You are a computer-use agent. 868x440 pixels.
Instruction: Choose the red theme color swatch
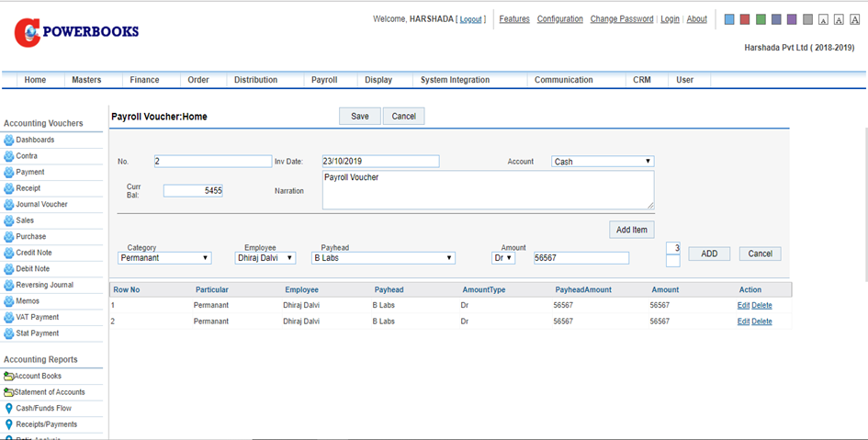tap(745, 19)
